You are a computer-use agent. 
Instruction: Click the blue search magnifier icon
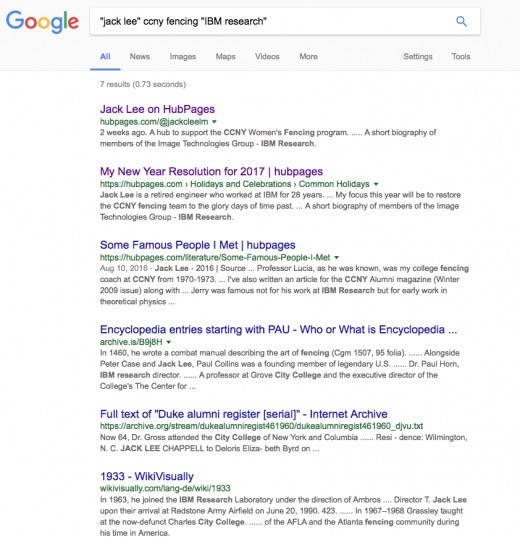[x=461, y=21]
